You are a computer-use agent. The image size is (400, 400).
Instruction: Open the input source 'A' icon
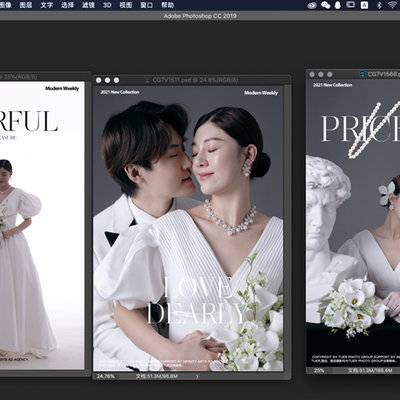[x=364, y=5]
